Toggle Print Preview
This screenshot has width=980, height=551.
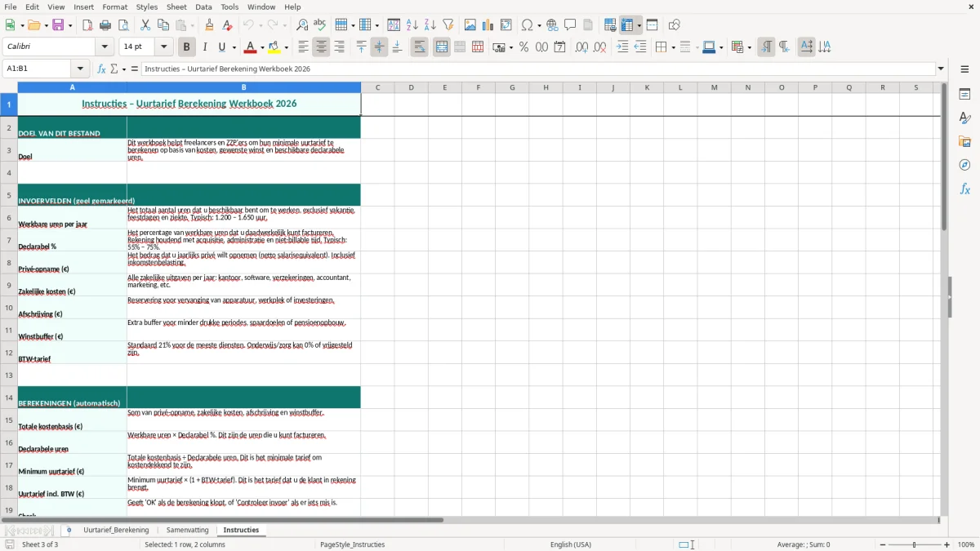[123, 25]
